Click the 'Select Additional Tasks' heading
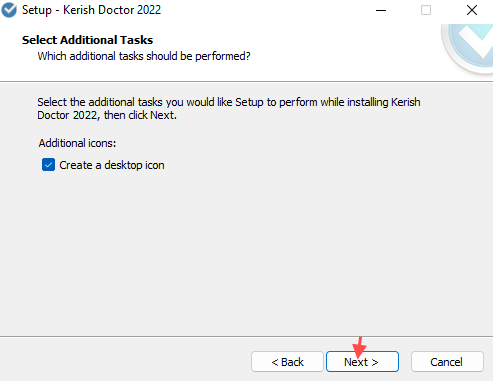The image size is (493, 381). (87, 40)
